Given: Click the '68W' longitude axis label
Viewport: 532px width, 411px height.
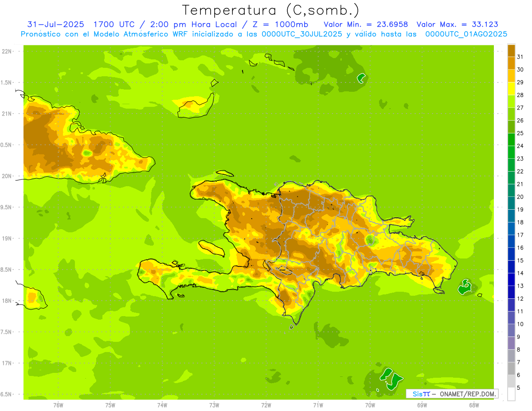Looking at the screenshot, I should [x=474, y=405].
